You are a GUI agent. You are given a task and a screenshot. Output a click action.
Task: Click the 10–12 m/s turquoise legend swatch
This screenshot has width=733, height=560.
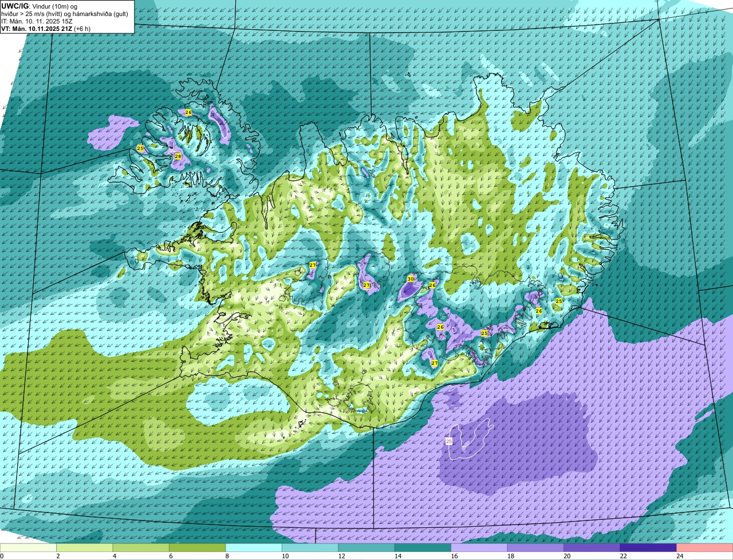click(310, 548)
